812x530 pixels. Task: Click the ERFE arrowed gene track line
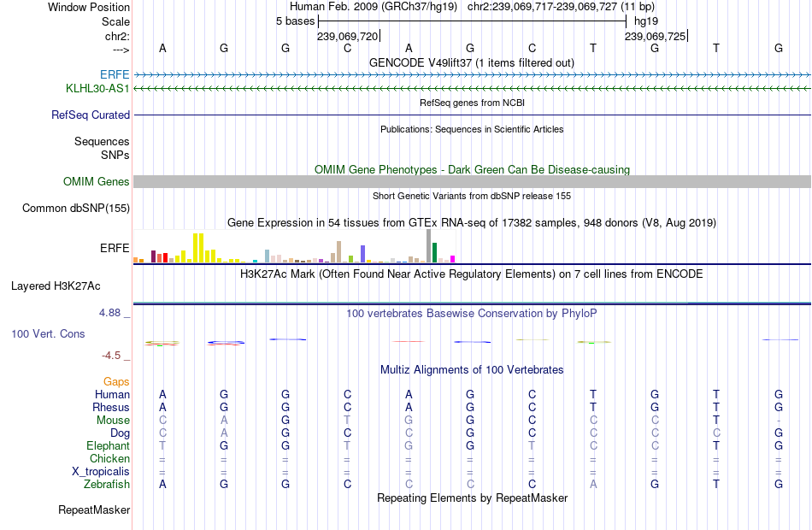point(472,75)
